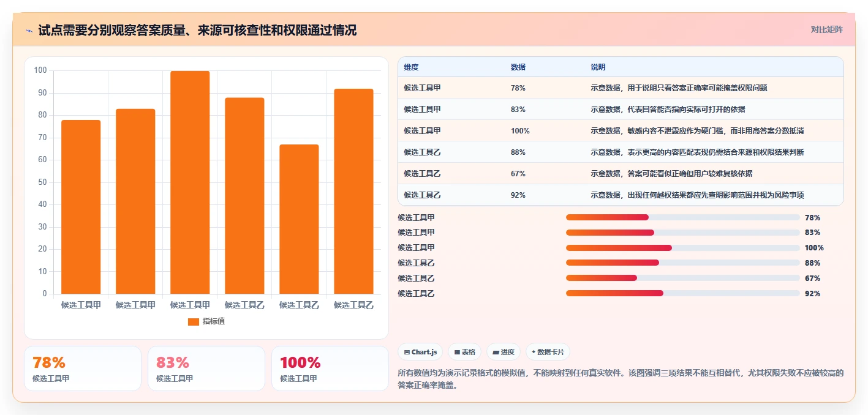Select the 83% progress bar
This screenshot has height=415, width=868.
(x=683, y=233)
